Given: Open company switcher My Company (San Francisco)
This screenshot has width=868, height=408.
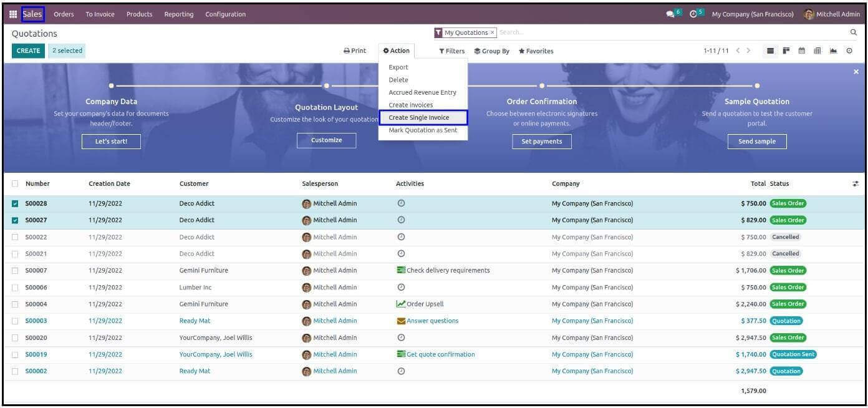Looking at the screenshot, I should tap(753, 14).
